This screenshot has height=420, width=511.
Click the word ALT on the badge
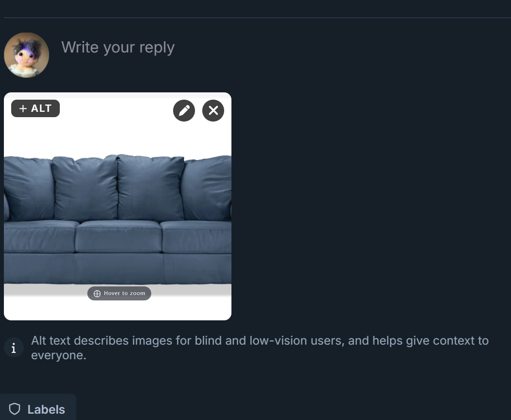[41, 108]
